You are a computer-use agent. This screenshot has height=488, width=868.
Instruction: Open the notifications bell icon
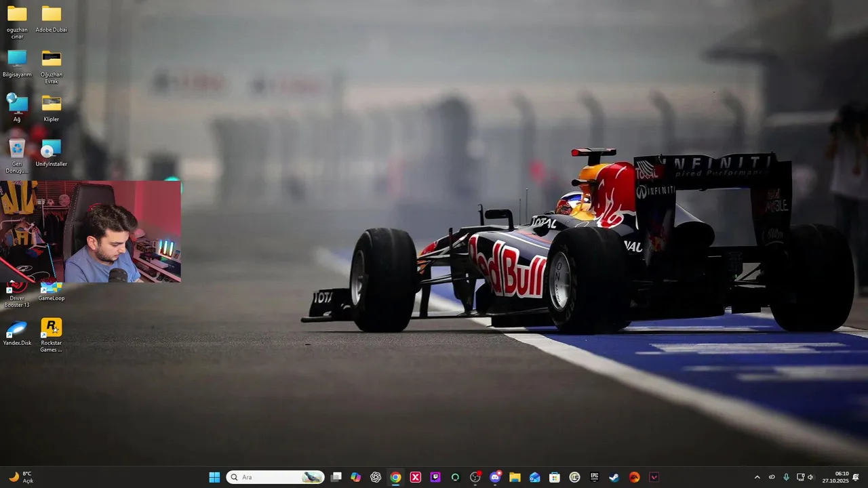coord(856,477)
